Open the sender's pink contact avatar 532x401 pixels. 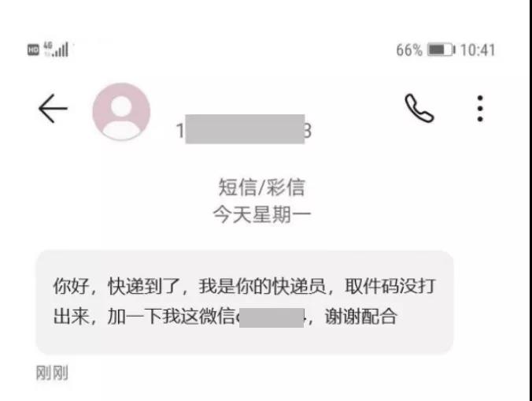point(121,112)
